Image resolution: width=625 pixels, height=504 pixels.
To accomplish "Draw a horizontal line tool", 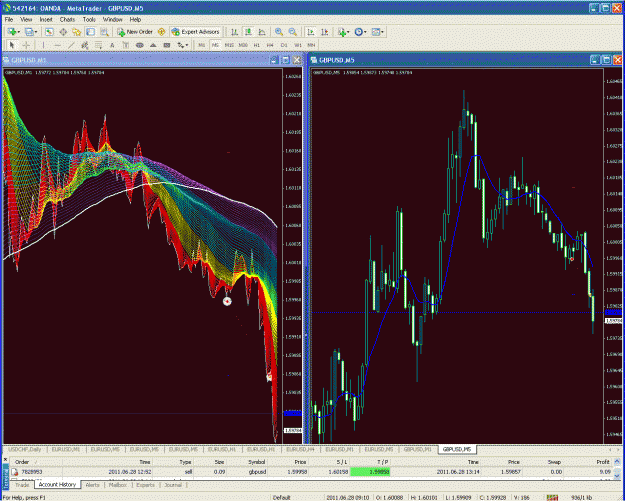I will click(x=57, y=45).
